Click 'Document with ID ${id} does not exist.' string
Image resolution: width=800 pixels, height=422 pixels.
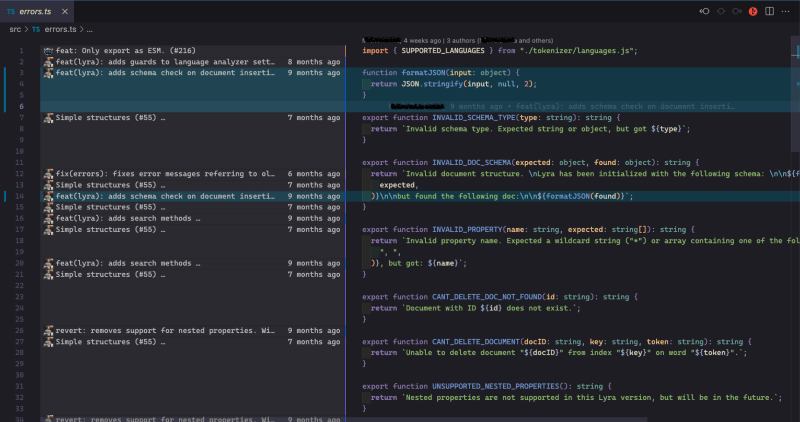[491, 308]
